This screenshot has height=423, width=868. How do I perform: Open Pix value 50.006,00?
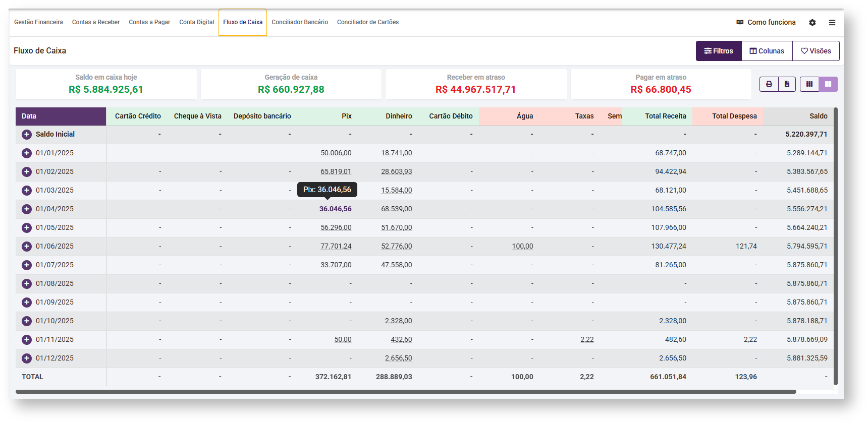point(336,153)
